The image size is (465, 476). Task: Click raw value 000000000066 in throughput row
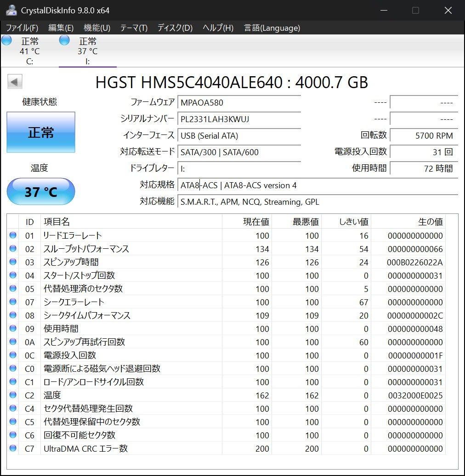[x=415, y=249]
